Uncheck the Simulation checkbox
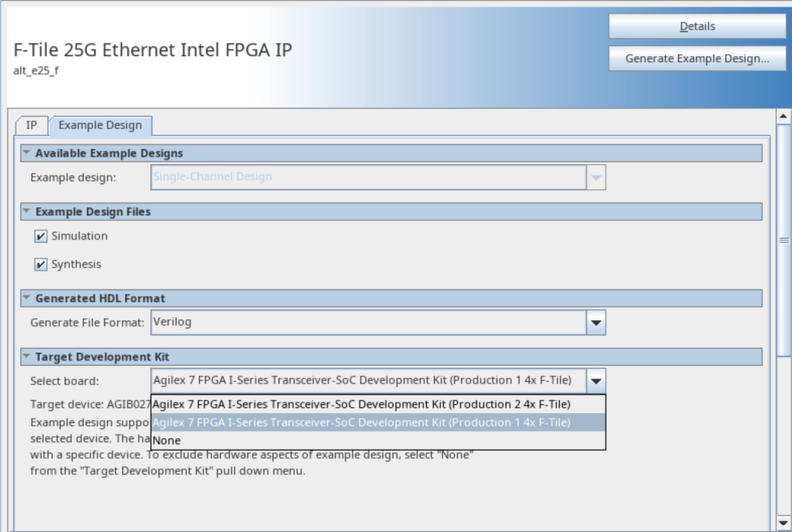 coord(41,236)
